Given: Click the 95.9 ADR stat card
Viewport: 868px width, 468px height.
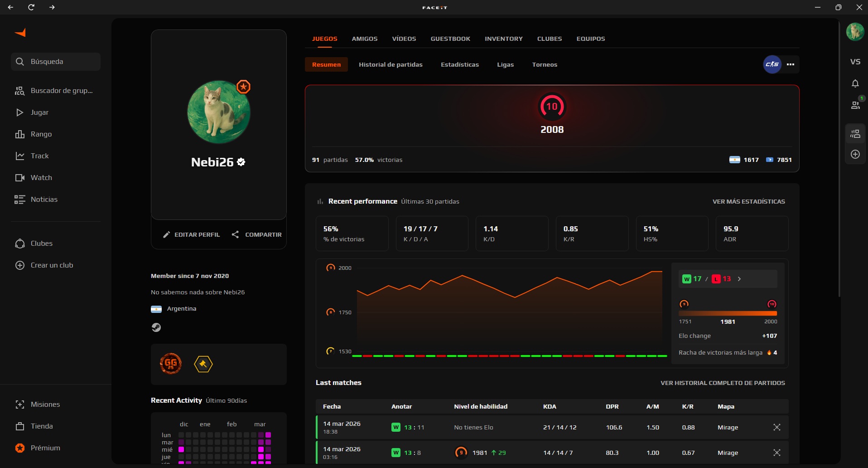Looking at the screenshot, I should tap(752, 234).
